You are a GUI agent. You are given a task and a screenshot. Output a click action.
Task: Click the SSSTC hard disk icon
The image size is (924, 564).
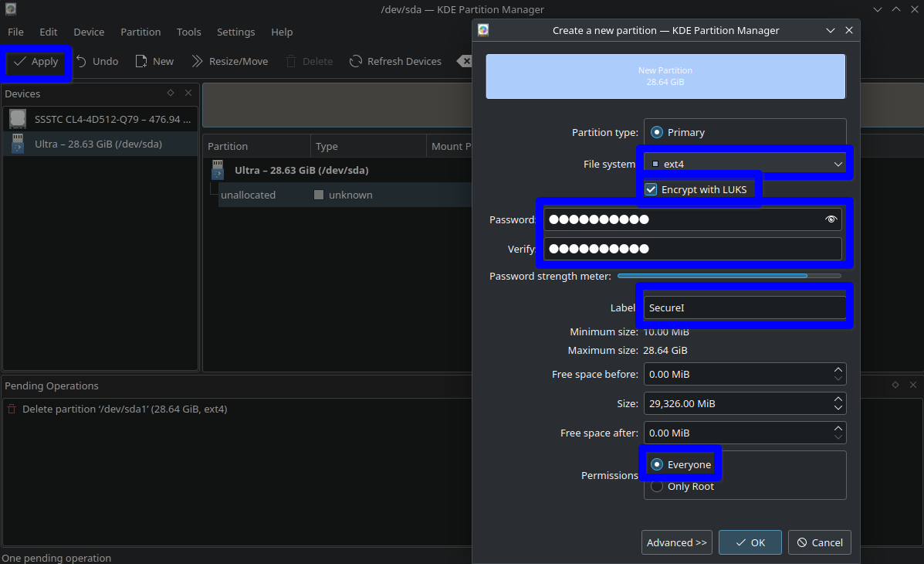(18, 119)
